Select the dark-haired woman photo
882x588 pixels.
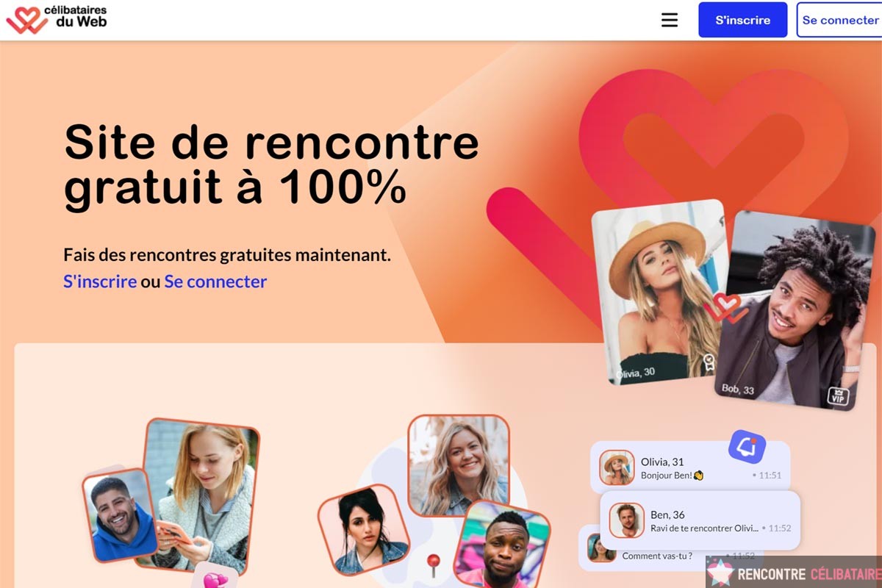363,529
